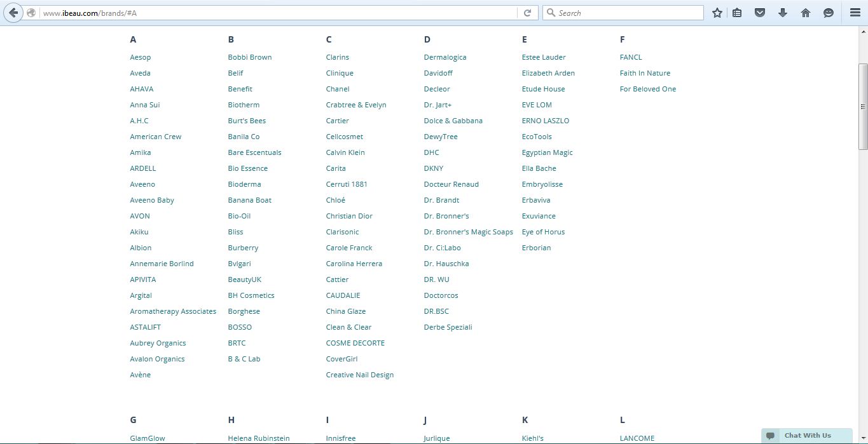Select the Avène brand link
The height and width of the screenshot is (444, 868).
[141, 375]
